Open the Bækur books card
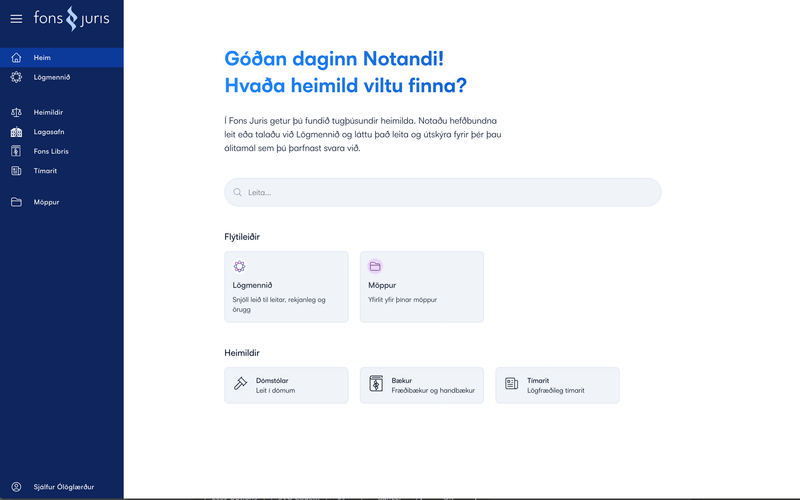 421,385
